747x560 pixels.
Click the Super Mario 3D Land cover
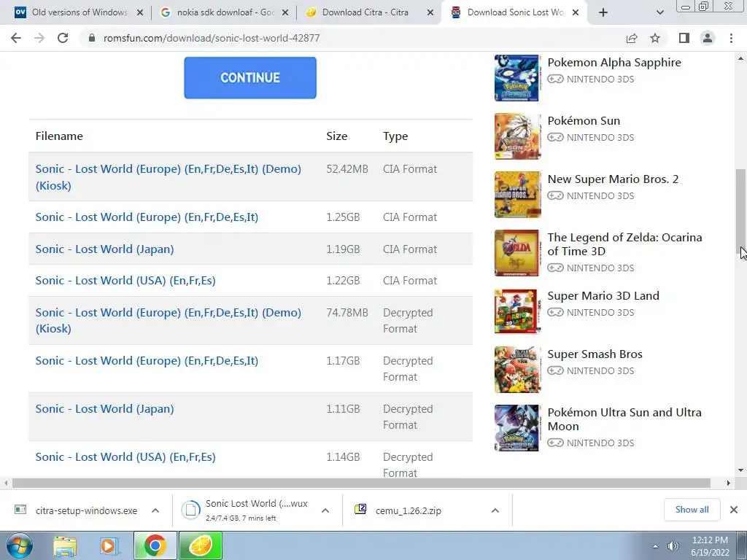coord(517,311)
